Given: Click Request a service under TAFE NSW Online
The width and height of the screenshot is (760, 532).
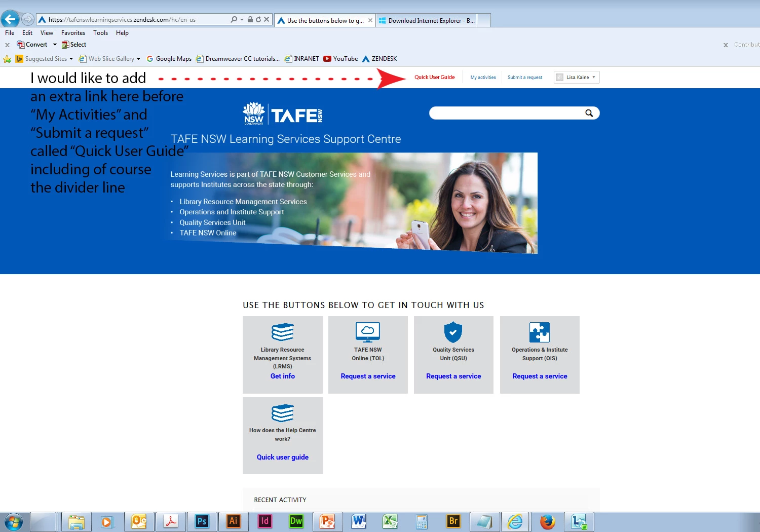Looking at the screenshot, I should tap(368, 376).
